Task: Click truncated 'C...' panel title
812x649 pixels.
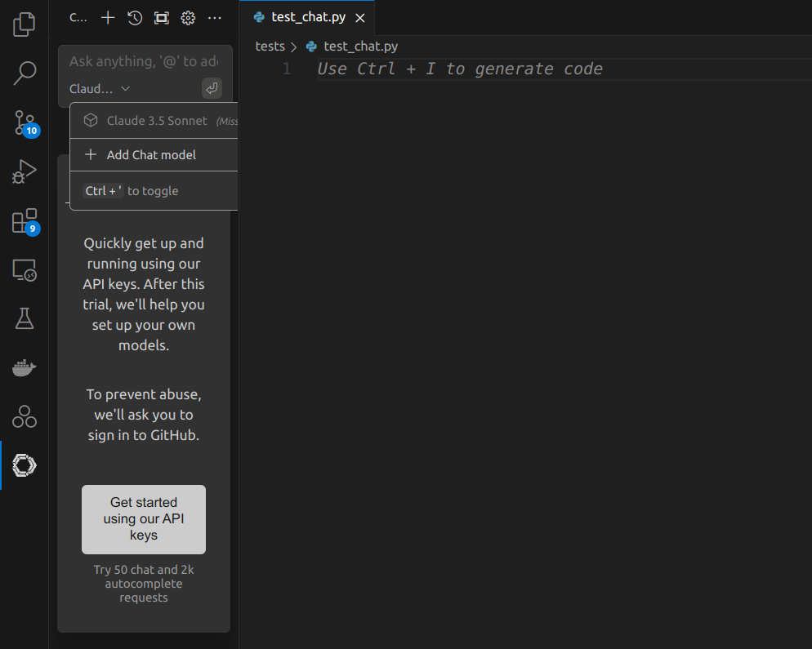Action: [78, 18]
